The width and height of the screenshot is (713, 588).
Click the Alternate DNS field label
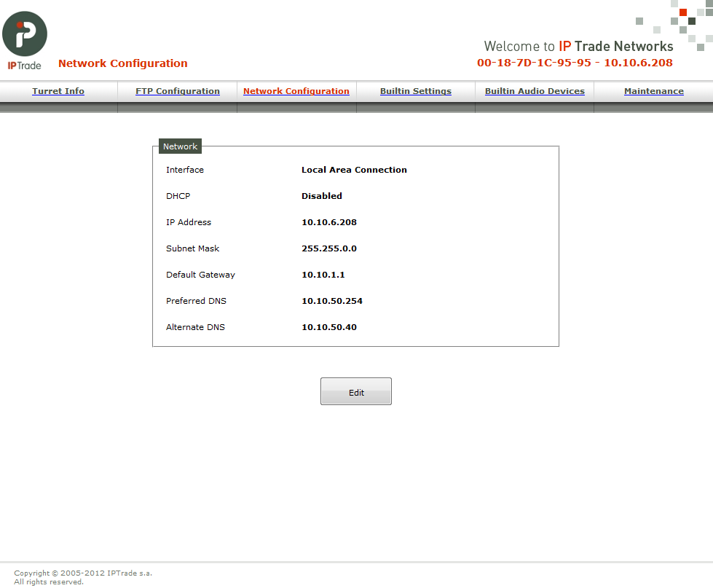click(x=195, y=327)
